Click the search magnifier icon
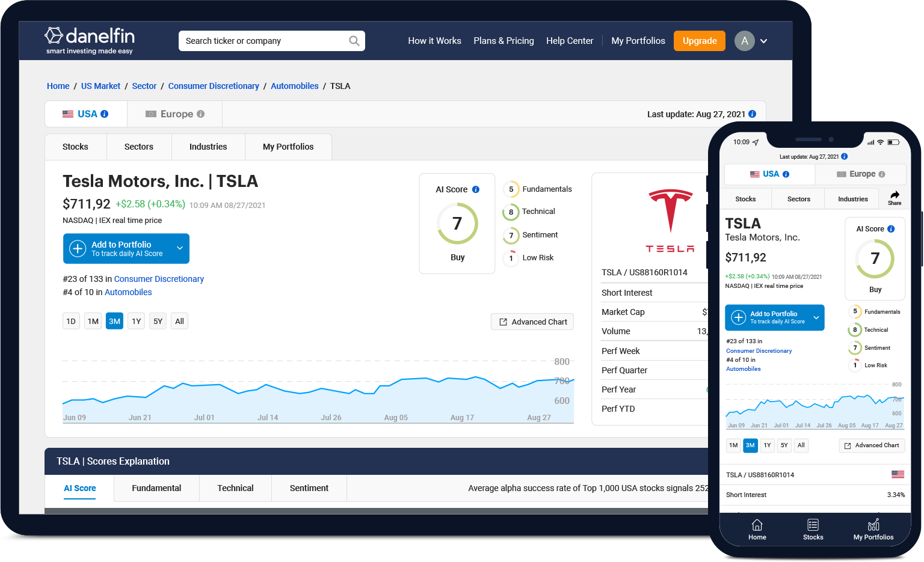The image size is (924, 562). click(354, 41)
